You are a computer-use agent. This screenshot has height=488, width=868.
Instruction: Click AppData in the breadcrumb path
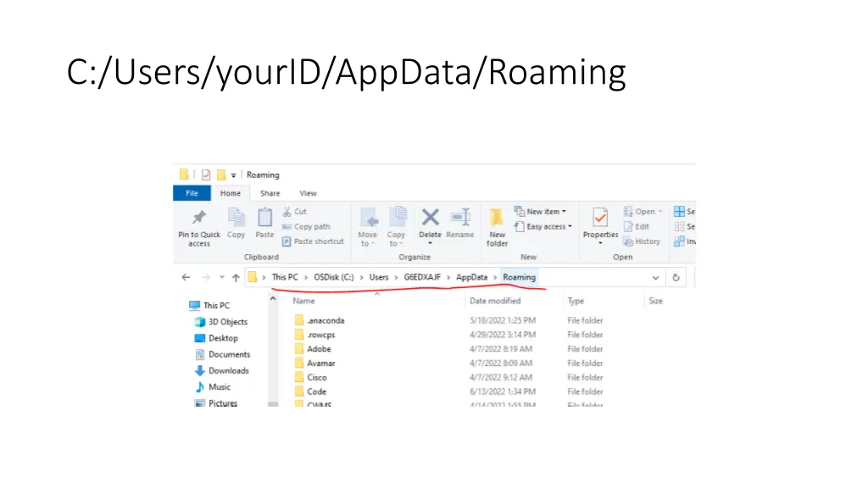point(471,277)
